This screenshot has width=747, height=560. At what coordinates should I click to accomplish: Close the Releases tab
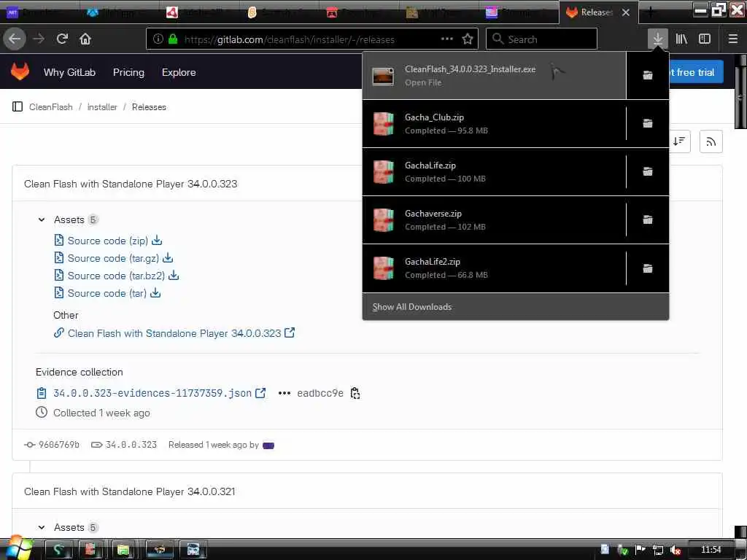tap(626, 12)
